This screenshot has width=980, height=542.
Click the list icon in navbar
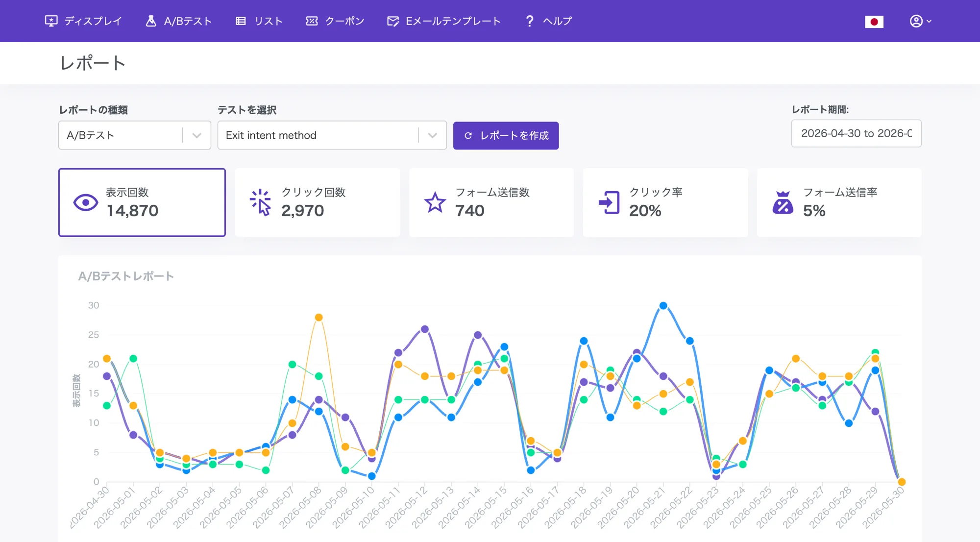(241, 21)
